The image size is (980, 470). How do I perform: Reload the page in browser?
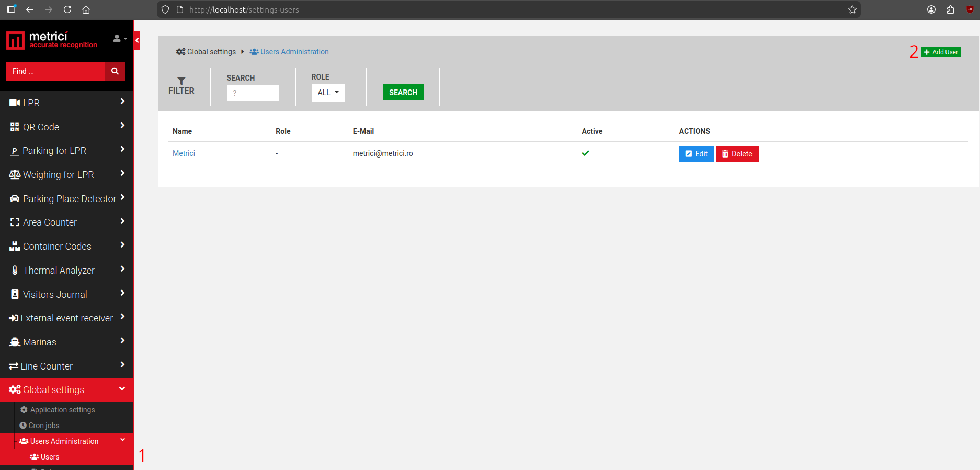point(67,9)
